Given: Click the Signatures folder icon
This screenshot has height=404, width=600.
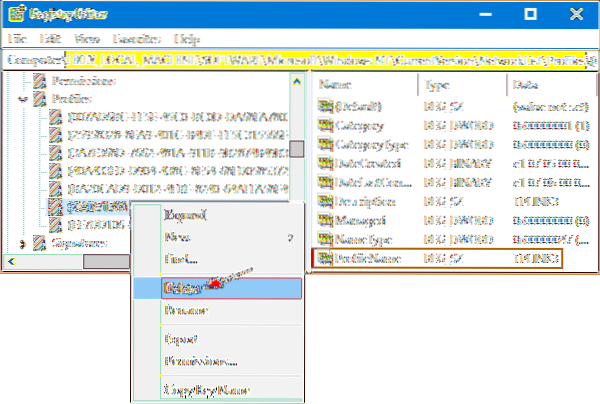Looking at the screenshot, I should [37, 241].
